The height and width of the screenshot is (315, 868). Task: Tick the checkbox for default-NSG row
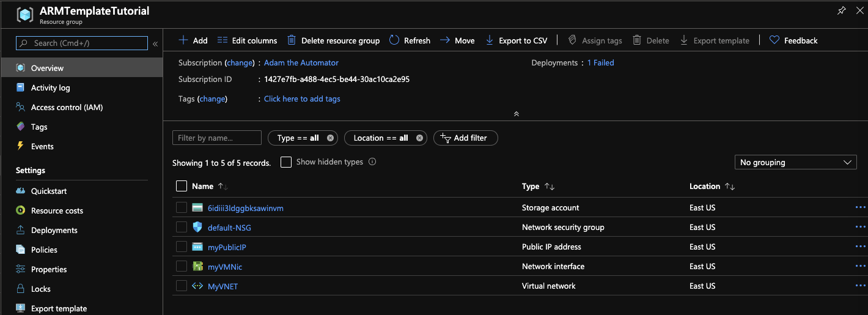click(x=182, y=228)
